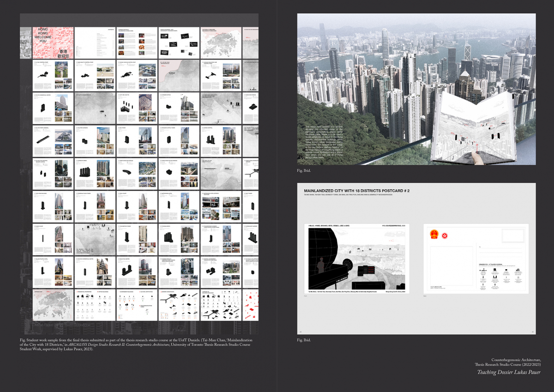Click the Hong Kong bauhinia emblem on postcard
The image size is (554, 392).
pos(445,235)
